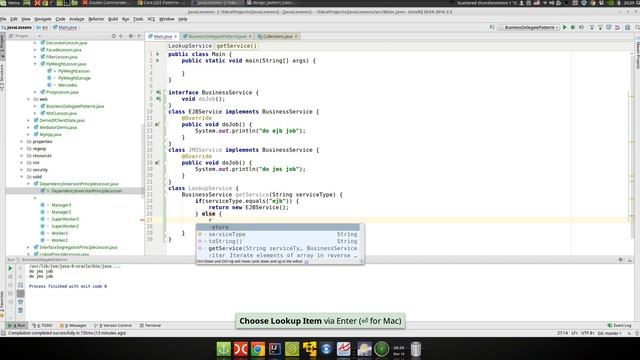Click Main.java in the navigation bar
640x360 pixels.
(x=65, y=27)
